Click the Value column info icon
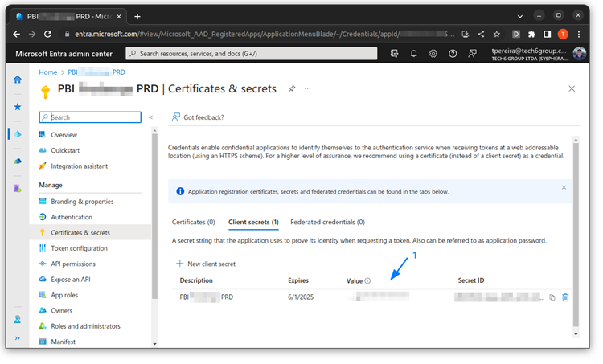The image size is (603, 364). click(368, 280)
